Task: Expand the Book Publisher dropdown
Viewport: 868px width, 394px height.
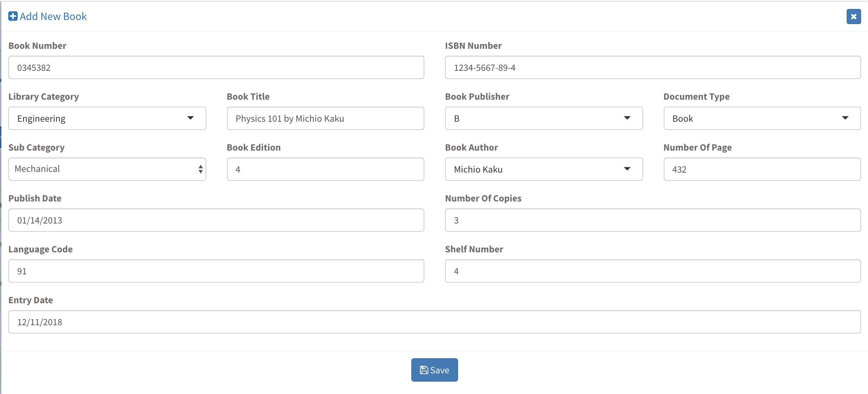Action: [543, 118]
